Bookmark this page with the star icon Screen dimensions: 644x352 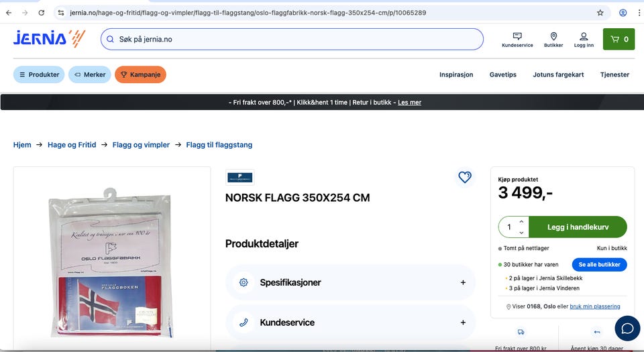[x=600, y=13]
